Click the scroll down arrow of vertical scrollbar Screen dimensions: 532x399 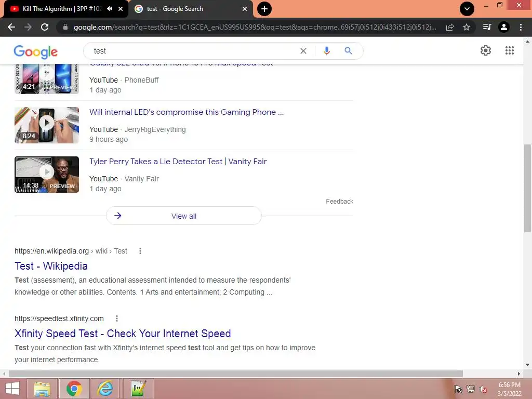(527, 365)
